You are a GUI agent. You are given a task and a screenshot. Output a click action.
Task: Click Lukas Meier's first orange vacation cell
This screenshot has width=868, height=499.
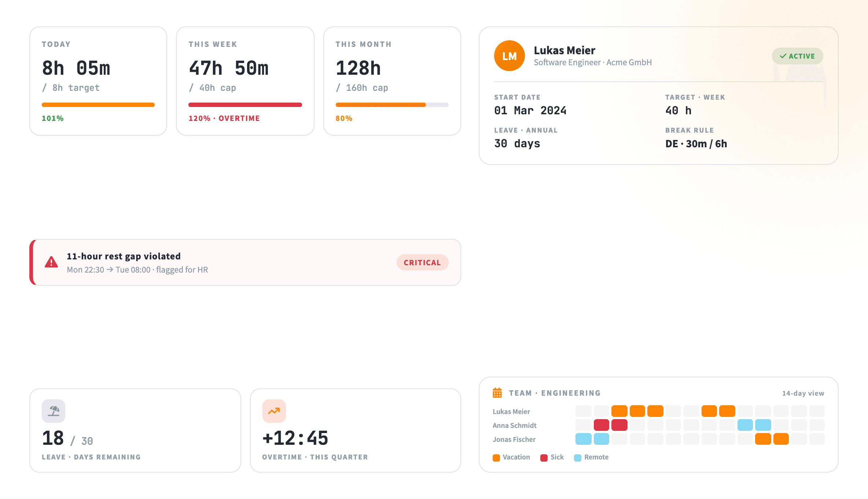pos(619,411)
